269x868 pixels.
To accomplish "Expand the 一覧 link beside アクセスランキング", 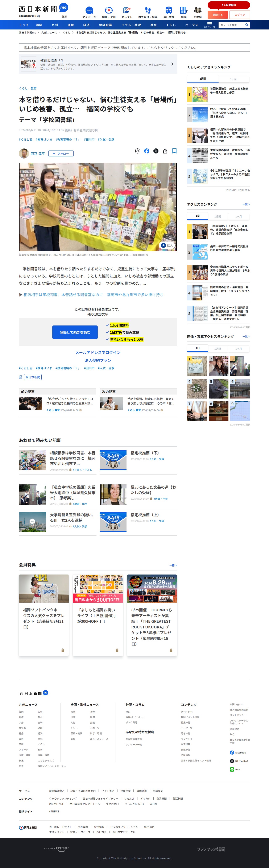I will coord(246,205).
